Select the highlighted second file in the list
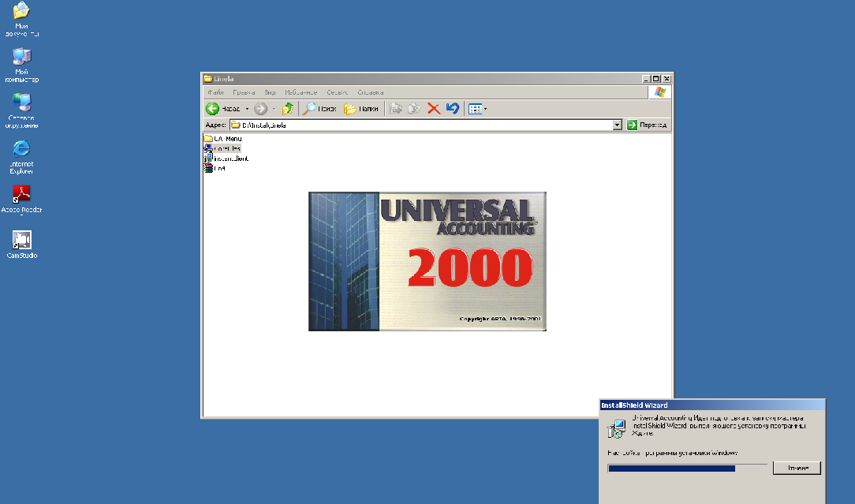 [x=222, y=148]
